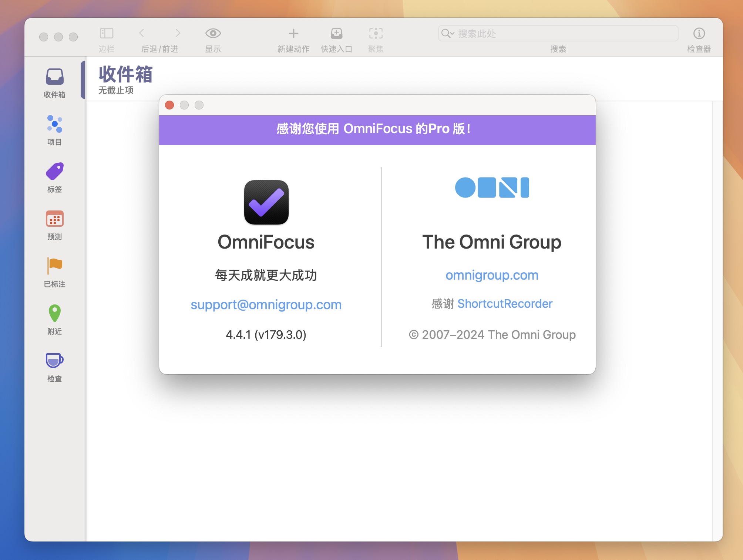
Task: Visit omnigroup.com website link
Action: 491,274
